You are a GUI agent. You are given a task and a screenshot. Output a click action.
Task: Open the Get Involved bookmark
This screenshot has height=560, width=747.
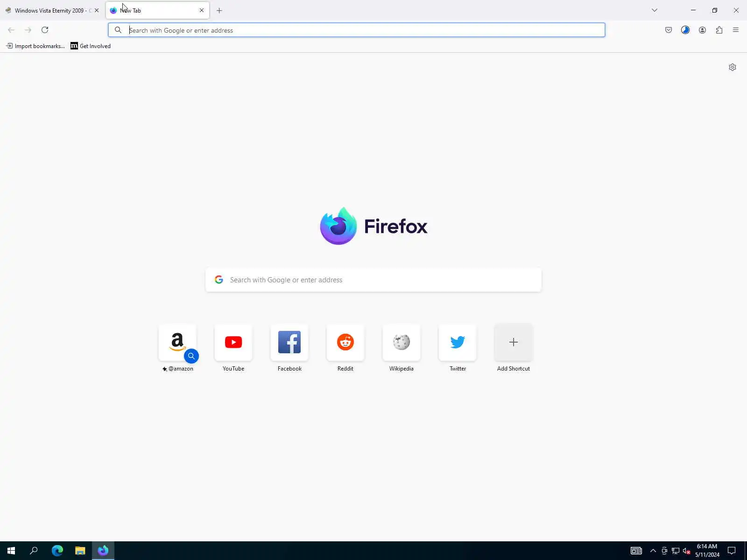point(91,46)
